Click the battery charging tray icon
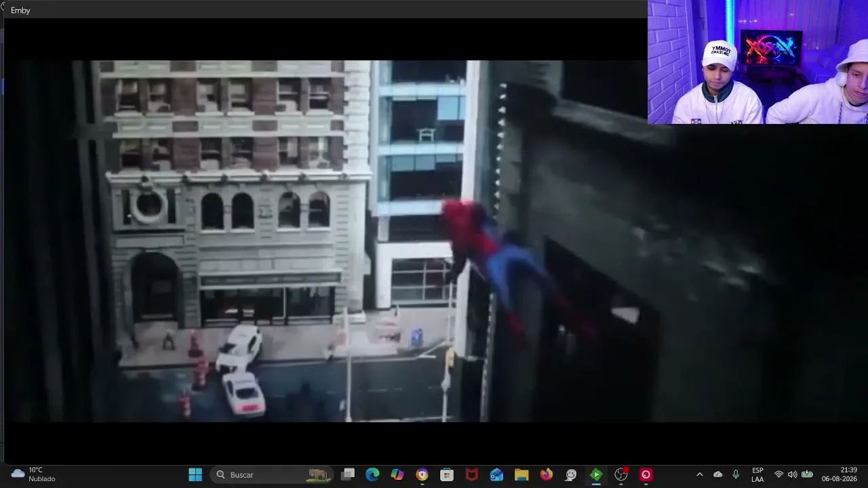868x488 pixels. (x=807, y=474)
